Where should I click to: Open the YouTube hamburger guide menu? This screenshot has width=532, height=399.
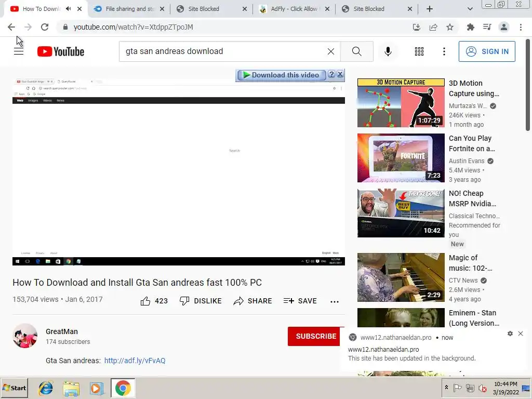point(19,51)
